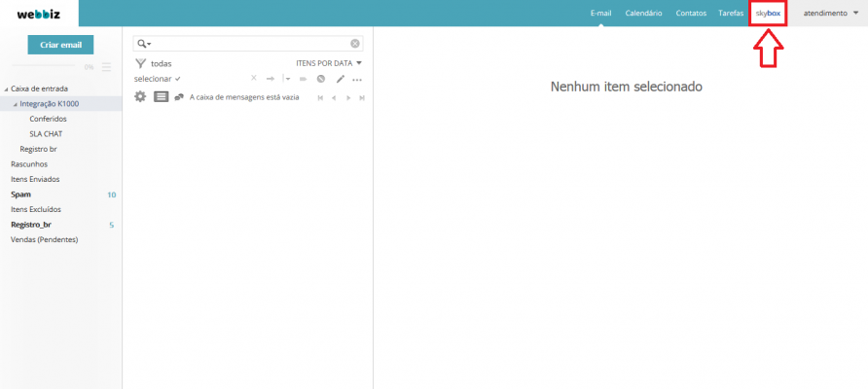The image size is (868, 389).
Task: Select the Spam folder
Action: coord(20,194)
